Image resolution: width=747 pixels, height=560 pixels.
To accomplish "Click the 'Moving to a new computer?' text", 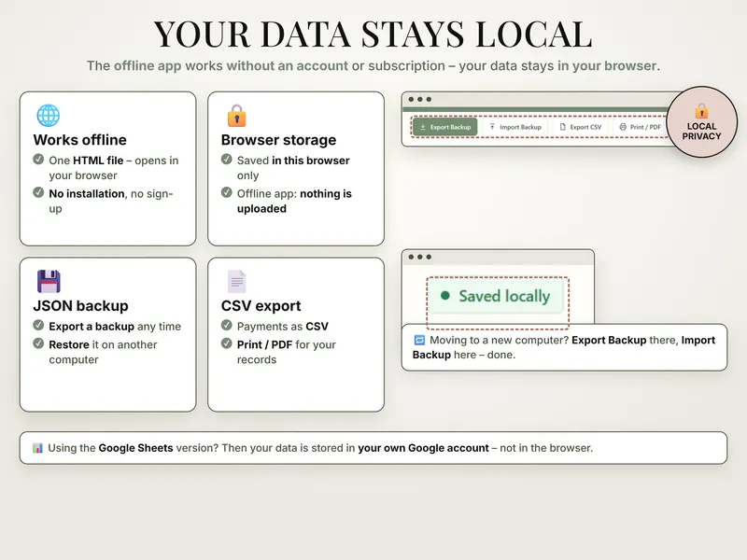I will coord(499,340).
